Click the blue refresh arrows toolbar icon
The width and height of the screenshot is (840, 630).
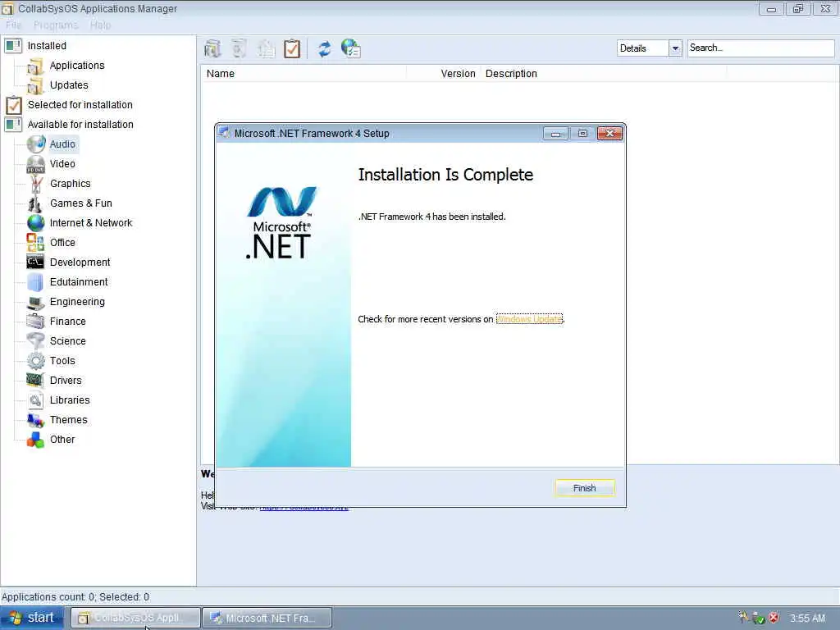tap(324, 48)
